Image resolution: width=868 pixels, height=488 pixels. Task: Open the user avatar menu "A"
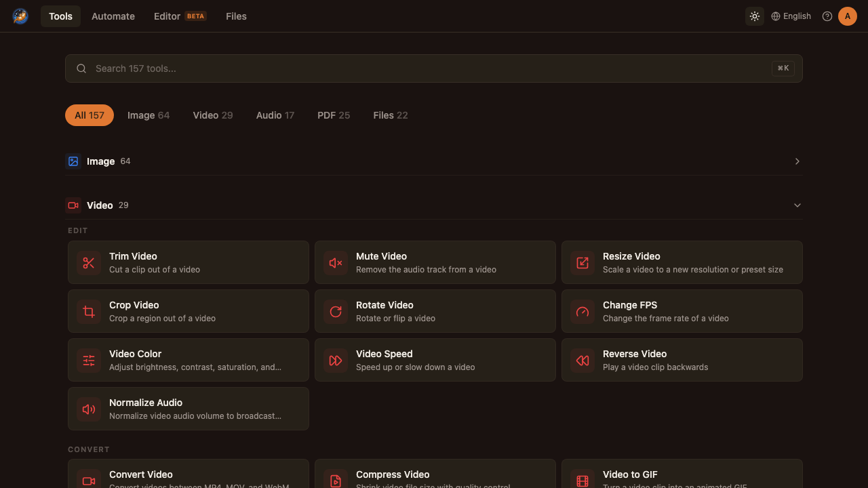tap(848, 16)
